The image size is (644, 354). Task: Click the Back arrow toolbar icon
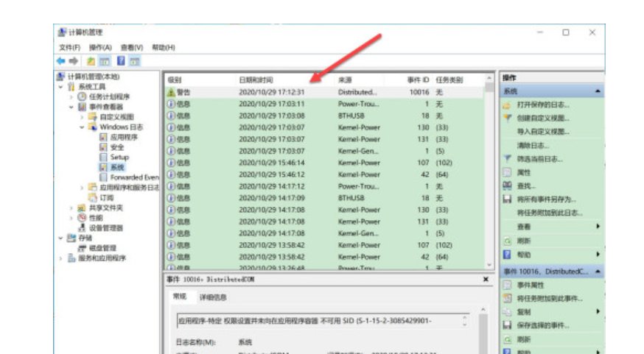click(60, 61)
